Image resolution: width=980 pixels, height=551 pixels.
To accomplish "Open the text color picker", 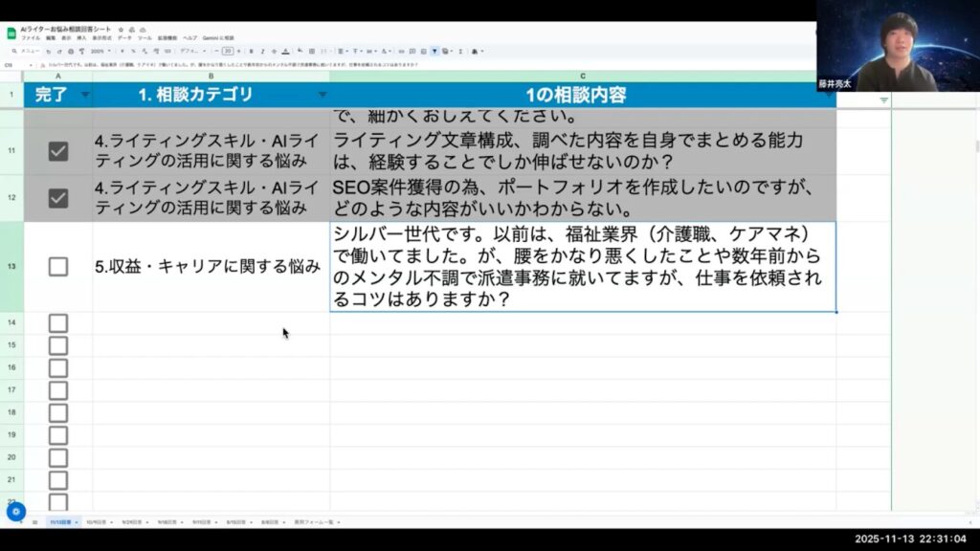I will tap(287, 51).
